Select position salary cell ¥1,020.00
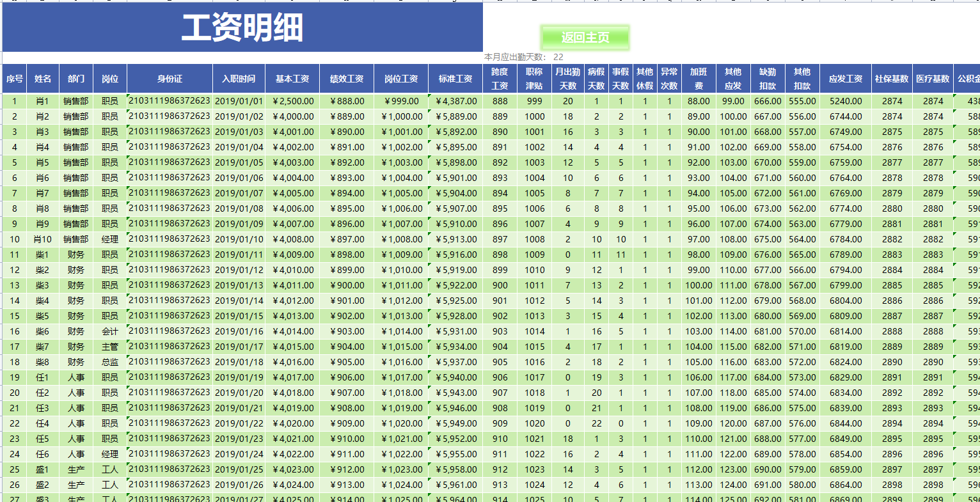The image size is (980, 502). coord(401,423)
